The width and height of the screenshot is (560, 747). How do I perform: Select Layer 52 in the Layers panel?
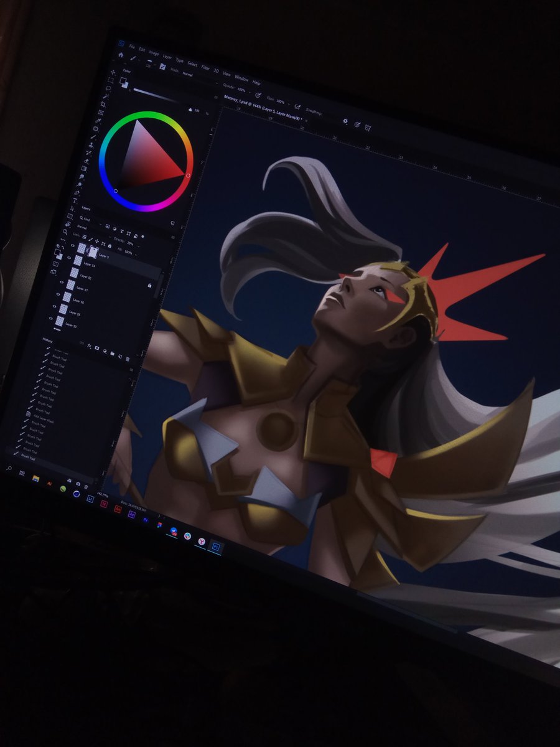click(85, 276)
